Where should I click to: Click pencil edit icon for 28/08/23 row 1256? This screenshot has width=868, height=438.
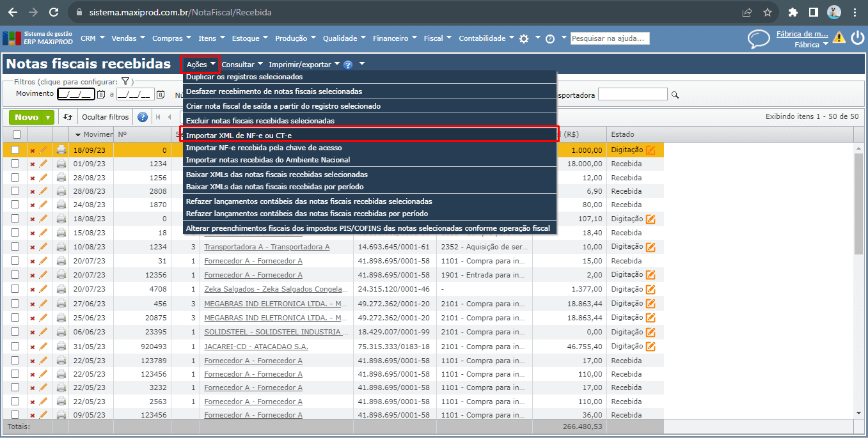[x=43, y=178]
